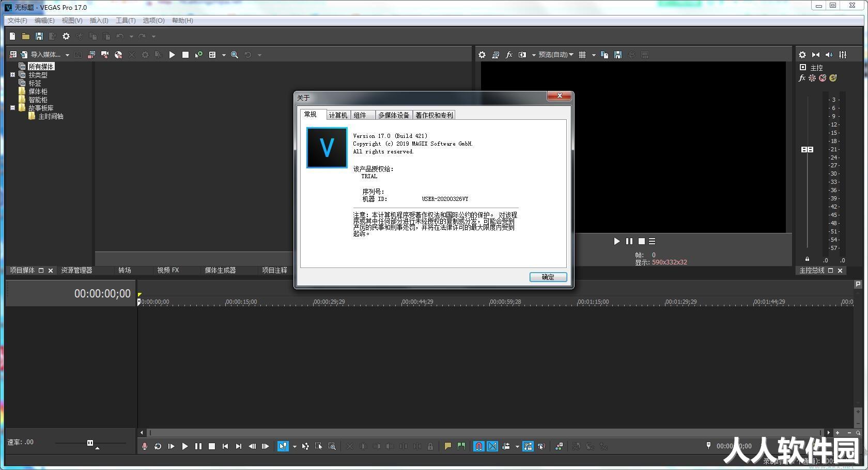
Task: Open the overlays grid dropdown arrow
Action: pos(594,55)
